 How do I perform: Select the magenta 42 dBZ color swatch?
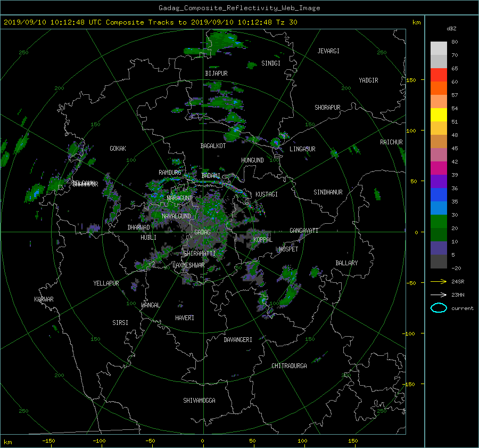point(439,168)
